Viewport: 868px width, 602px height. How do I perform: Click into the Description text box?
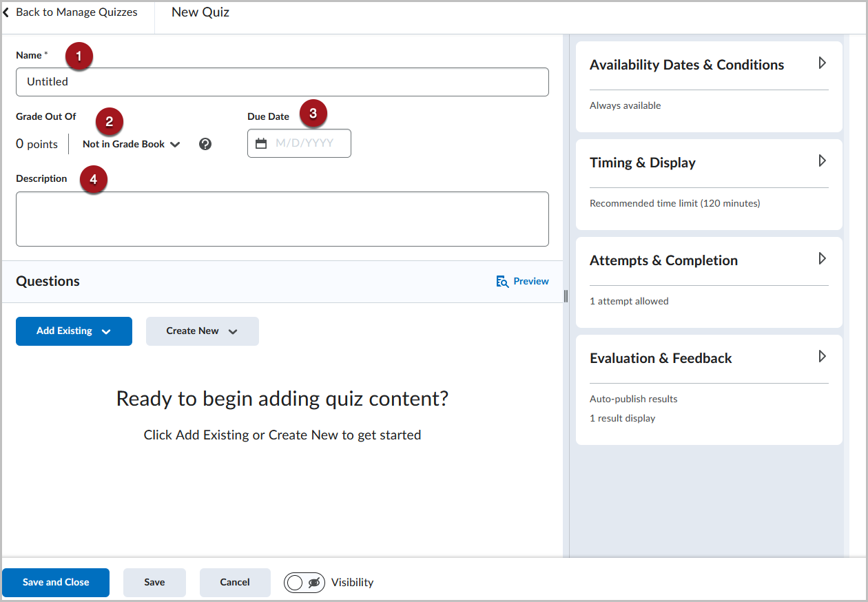(x=282, y=219)
